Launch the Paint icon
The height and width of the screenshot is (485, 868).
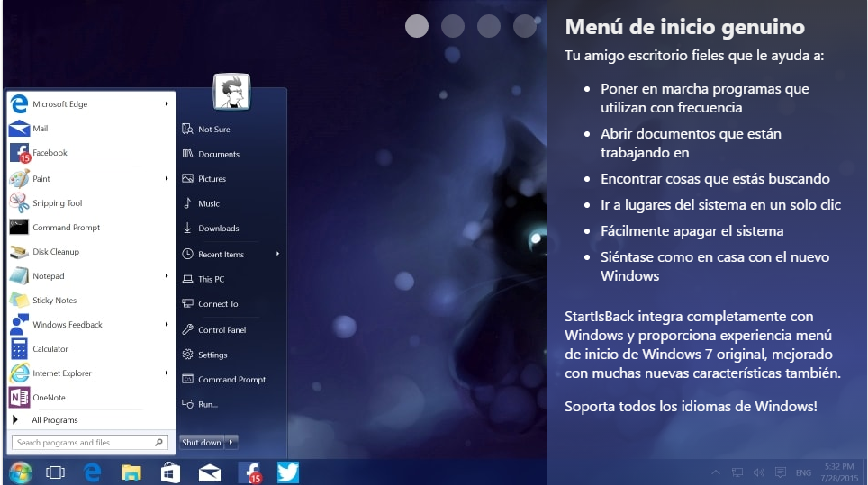click(x=19, y=179)
